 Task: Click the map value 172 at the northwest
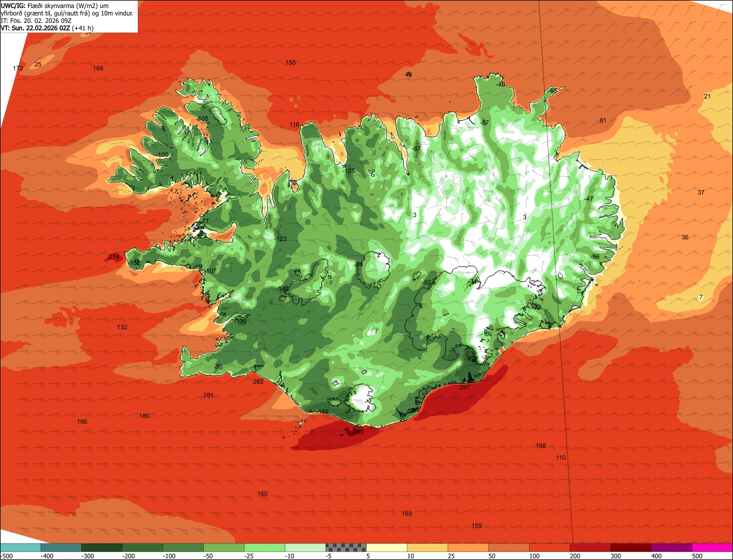(18, 68)
